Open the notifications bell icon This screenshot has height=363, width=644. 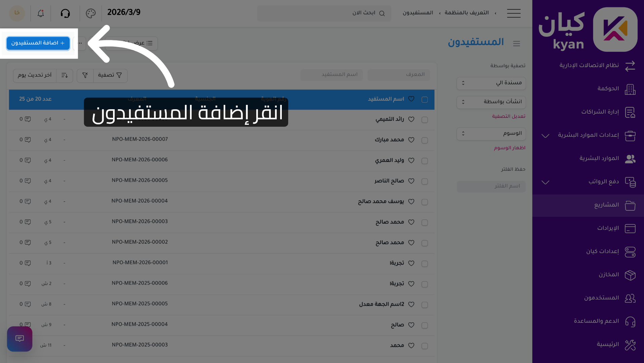40,13
